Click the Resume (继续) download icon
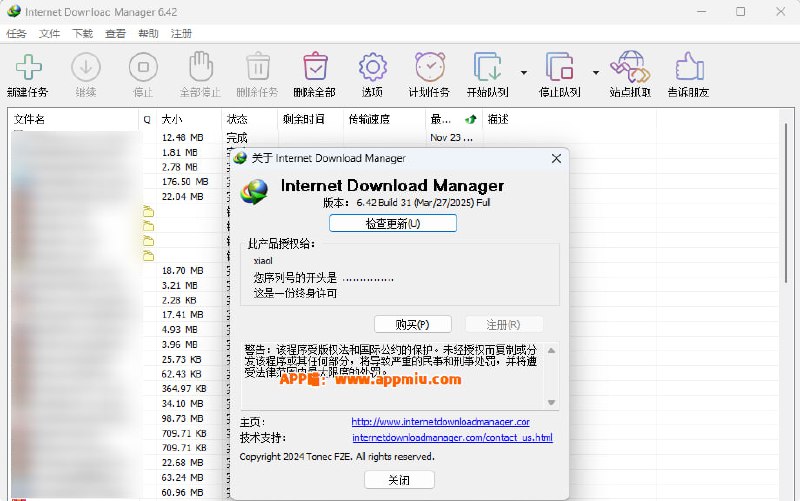Viewport: 800px width, 501px height. [86, 67]
